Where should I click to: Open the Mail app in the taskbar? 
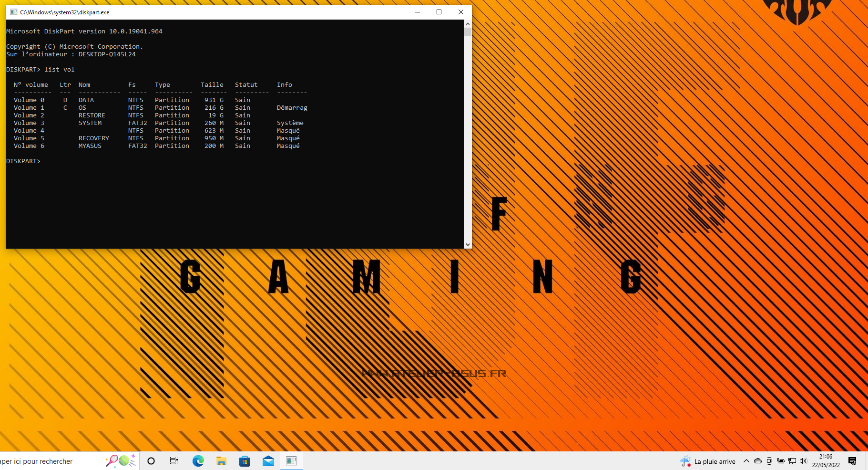(x=268, y=460)
